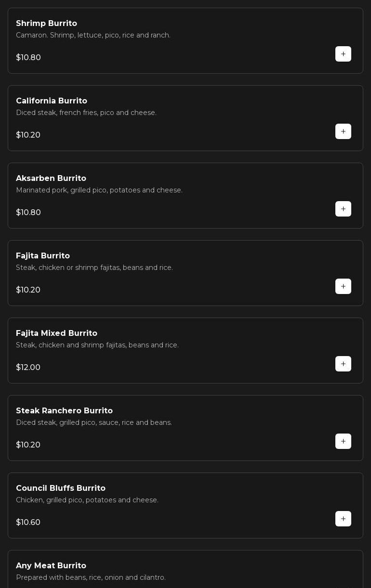Click the Fajita Burrito heading

pyautogui.click(x=43, y=256)
